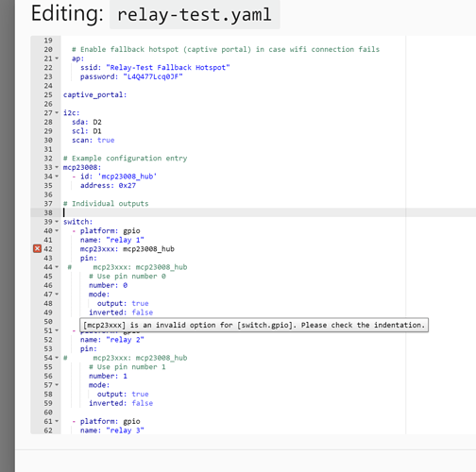
Task: Collapse the i2c: section fold arrow
Action: click(x=57, y=112)
